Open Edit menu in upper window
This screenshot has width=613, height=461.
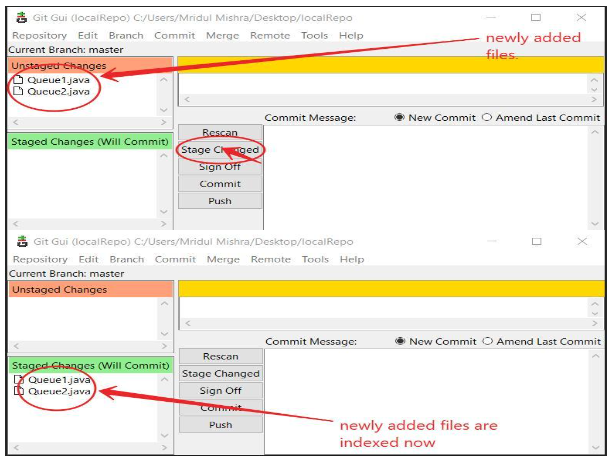click(88, 36)
